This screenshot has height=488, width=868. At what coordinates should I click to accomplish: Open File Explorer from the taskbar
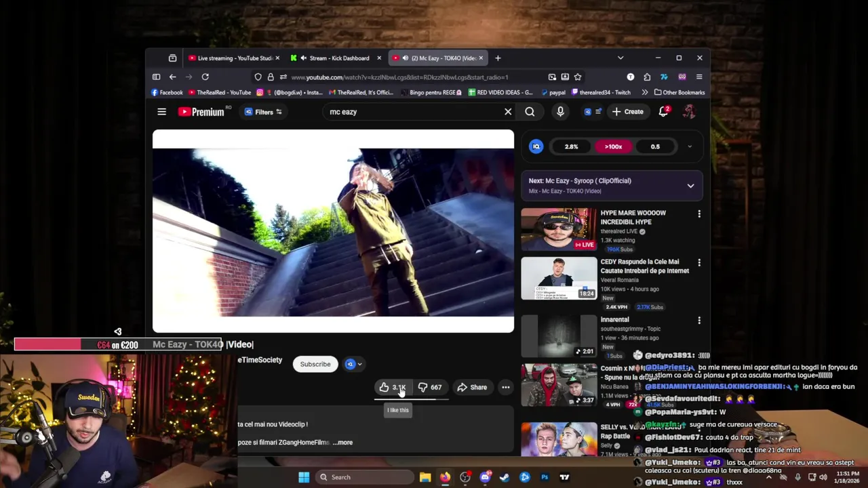tap(425, 477)
